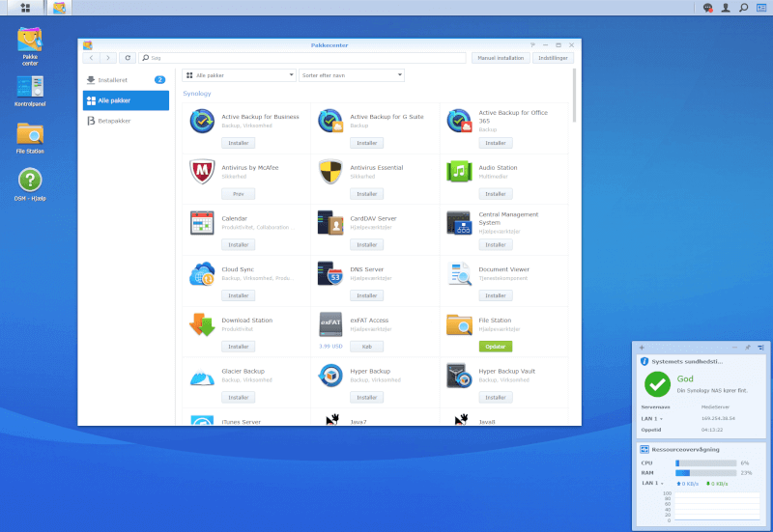The width and height of the screenshot is (773, 532).
Task: Click the Audio Station music icon
Action: [x=459, y=172]
